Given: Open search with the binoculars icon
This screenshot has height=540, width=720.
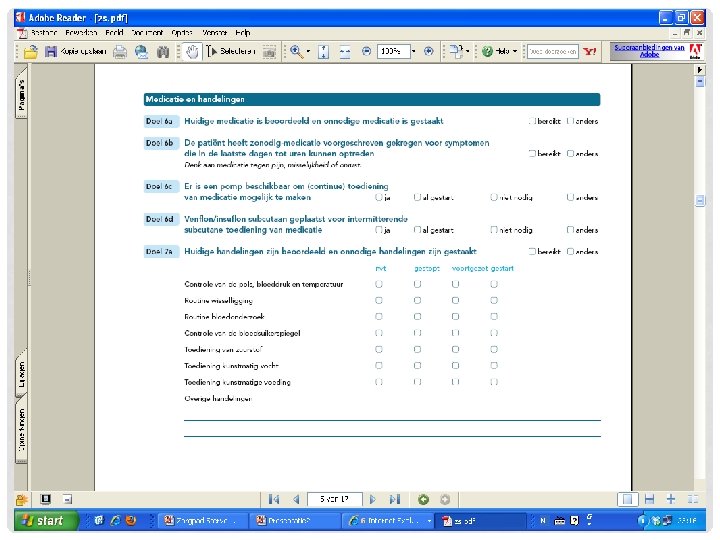Looking at the screenshot, I should (163, 51).
